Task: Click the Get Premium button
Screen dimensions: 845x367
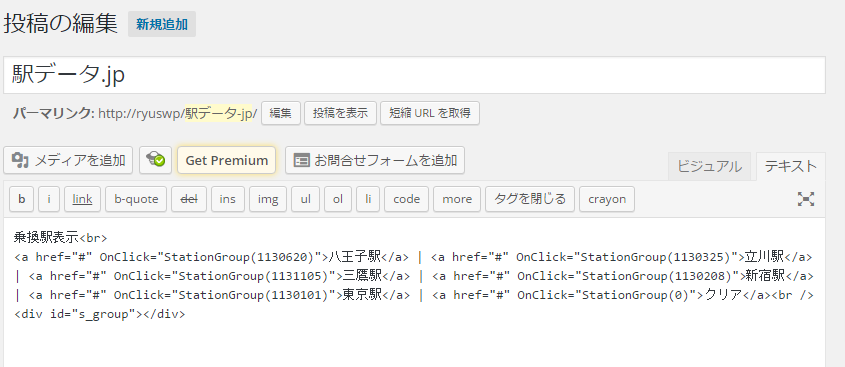Action: pyautogui.click(x=226, y=160)
